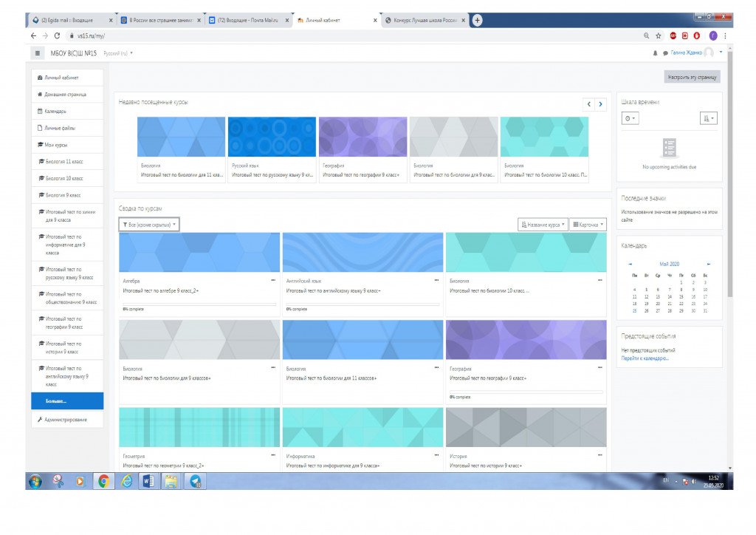The width and height of the screenshot is (756, 535).
Task: Follow the Перейти к календарю link
Action: [x=645, y=358]
